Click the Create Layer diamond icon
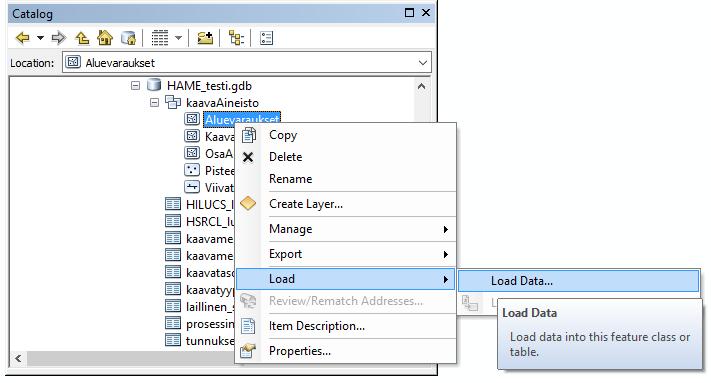The width and height of the screenshot is (711, 383). tap(248, 204)
